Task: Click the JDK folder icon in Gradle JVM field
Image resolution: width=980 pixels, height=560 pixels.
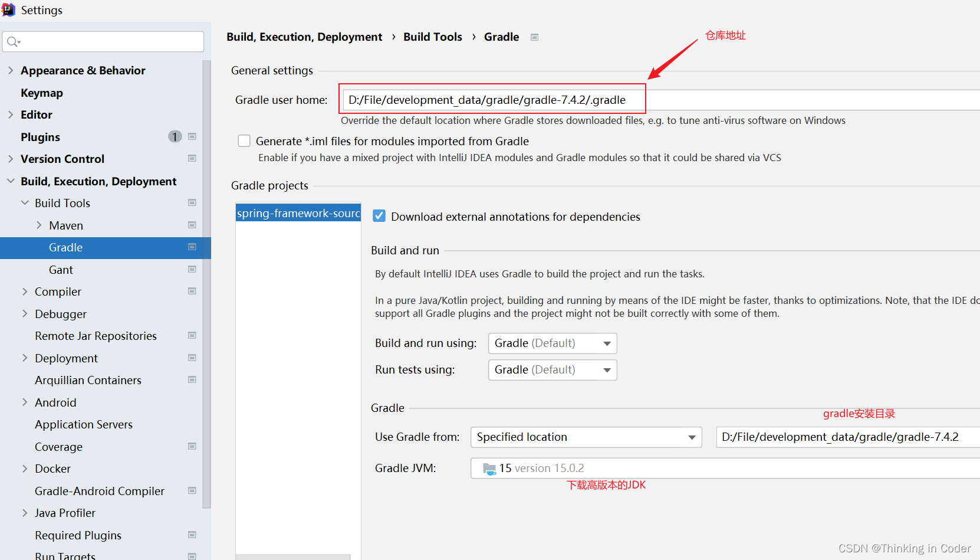Action: (489, 469)
